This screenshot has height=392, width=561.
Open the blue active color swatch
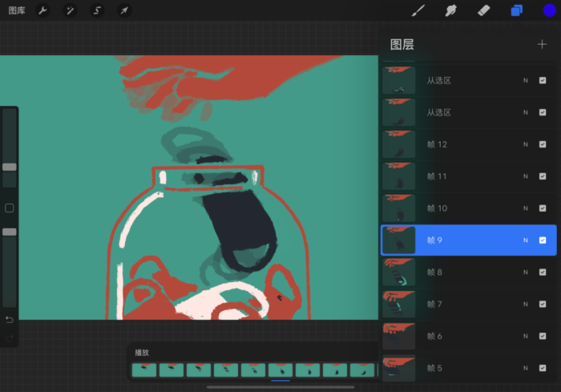[x=549, y=10]
